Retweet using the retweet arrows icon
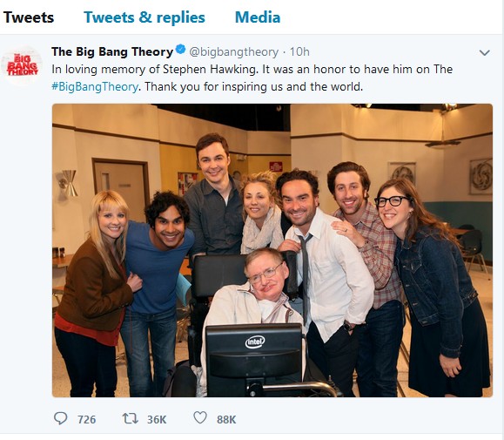This screenshot has width=504, height=440. pyautogui.click(x=131, y=418)
